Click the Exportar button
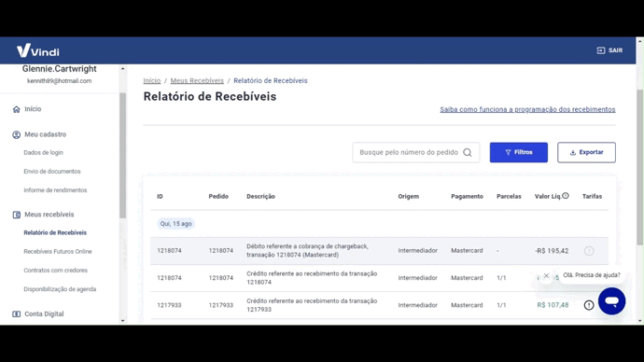The image size is (644, 362). pyautogui.click(x=586, y=152)
